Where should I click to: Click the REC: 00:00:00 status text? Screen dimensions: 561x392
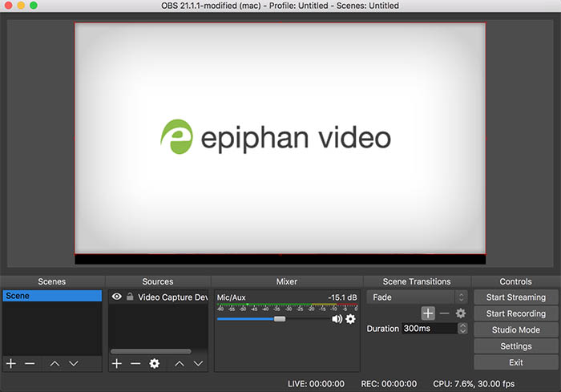pyautogui.click(x=389, y=384)
